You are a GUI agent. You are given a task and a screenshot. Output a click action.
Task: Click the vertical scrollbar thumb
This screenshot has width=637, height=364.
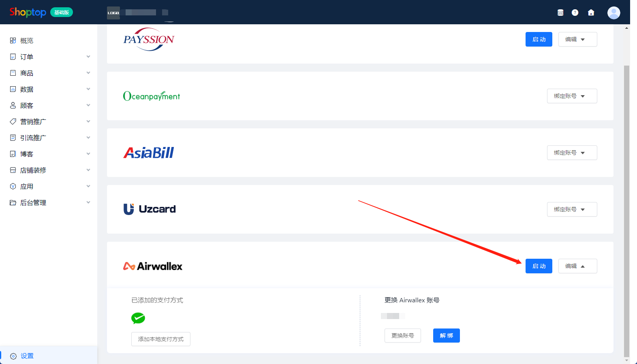click(x=626, y=211)
